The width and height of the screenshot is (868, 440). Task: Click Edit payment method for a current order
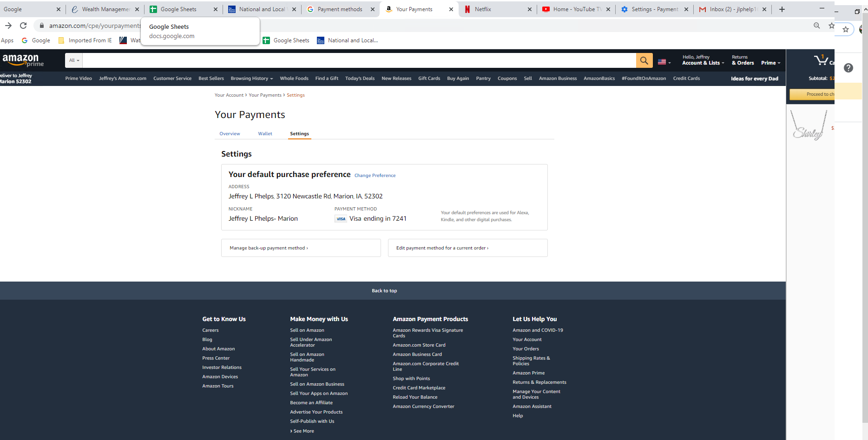468,248
